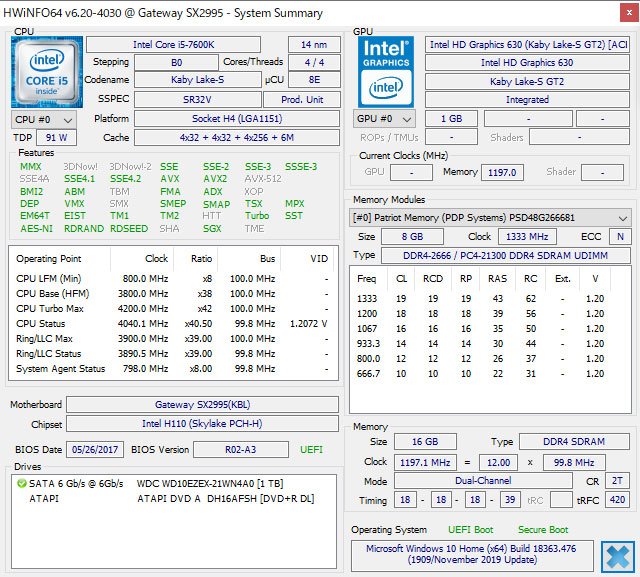Click the DDR4-2666 / PC4-21300 type field

505,255
